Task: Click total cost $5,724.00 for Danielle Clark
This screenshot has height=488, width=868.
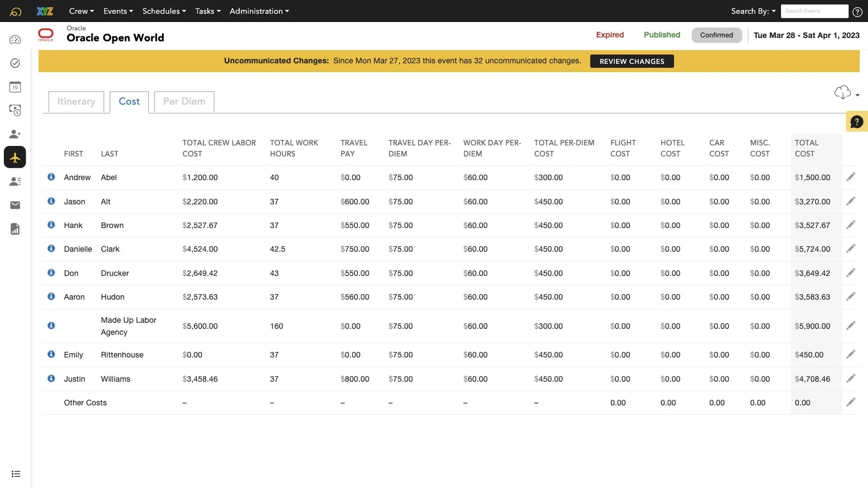Action: pyautogui.click(x=812, y=249)
